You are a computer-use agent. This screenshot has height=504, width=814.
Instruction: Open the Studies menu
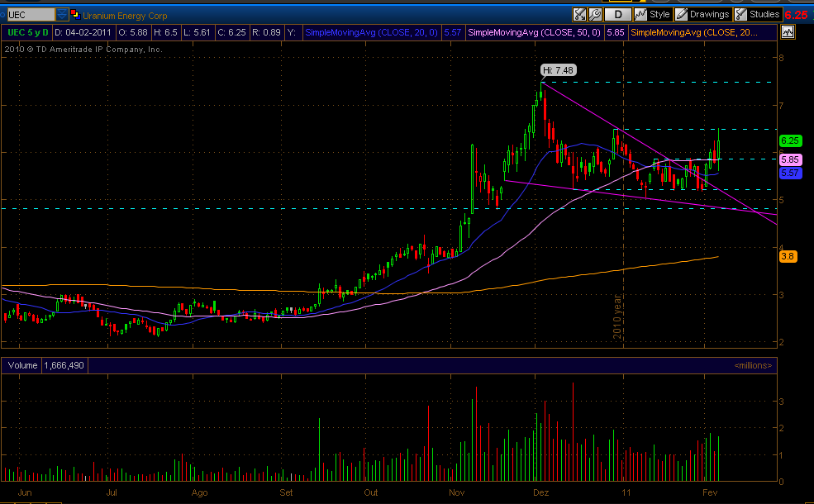click(758, 15)
